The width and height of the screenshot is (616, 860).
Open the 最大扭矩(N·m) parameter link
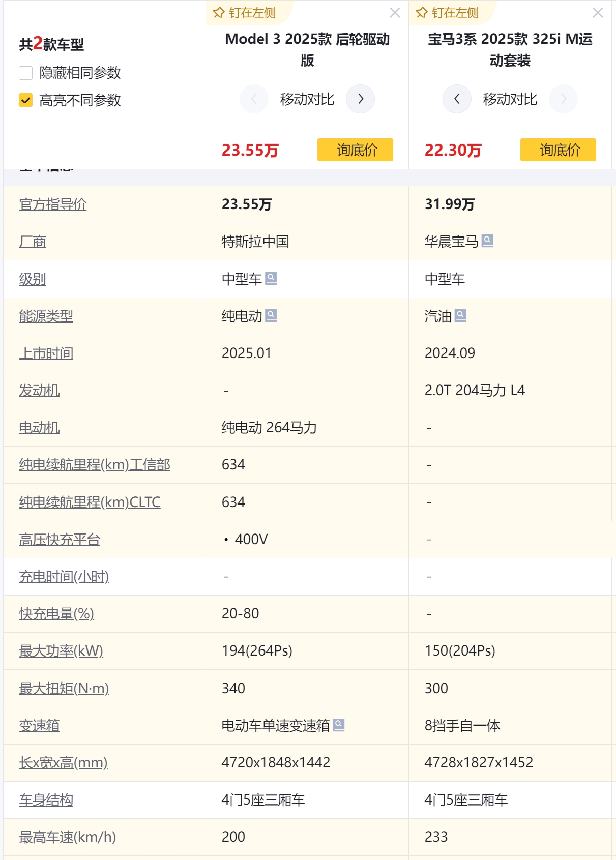(x=64, y=688)
